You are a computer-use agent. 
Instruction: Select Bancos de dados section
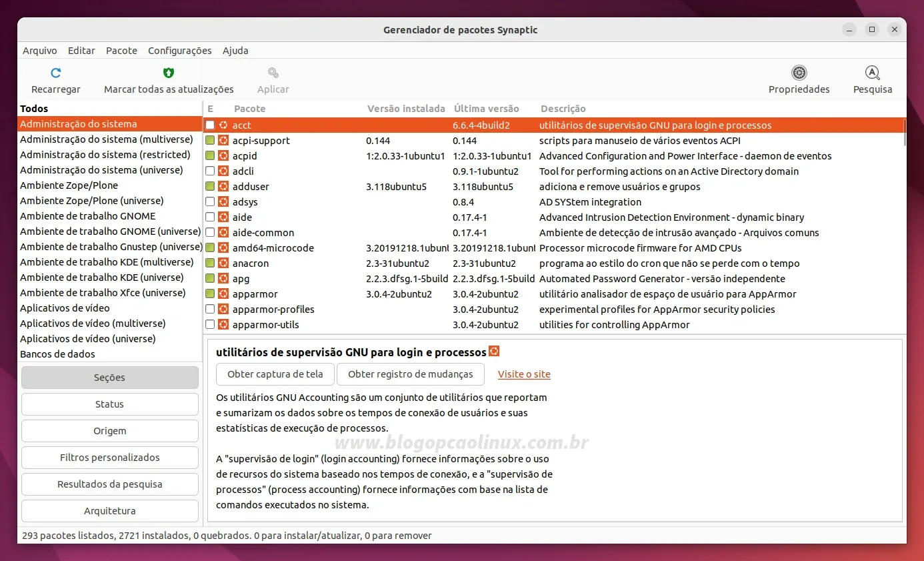[x=110, y=354]
